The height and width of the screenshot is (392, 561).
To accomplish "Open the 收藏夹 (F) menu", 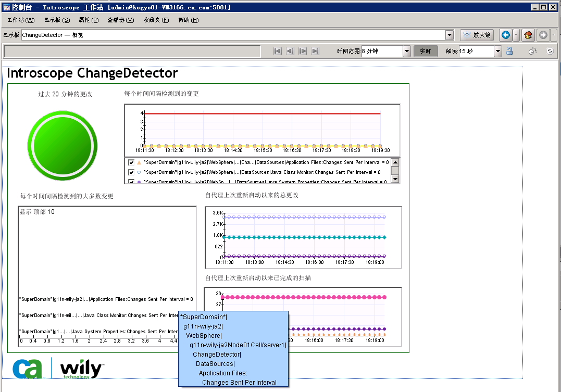I will pyautogui.click(x=156, y=20).
